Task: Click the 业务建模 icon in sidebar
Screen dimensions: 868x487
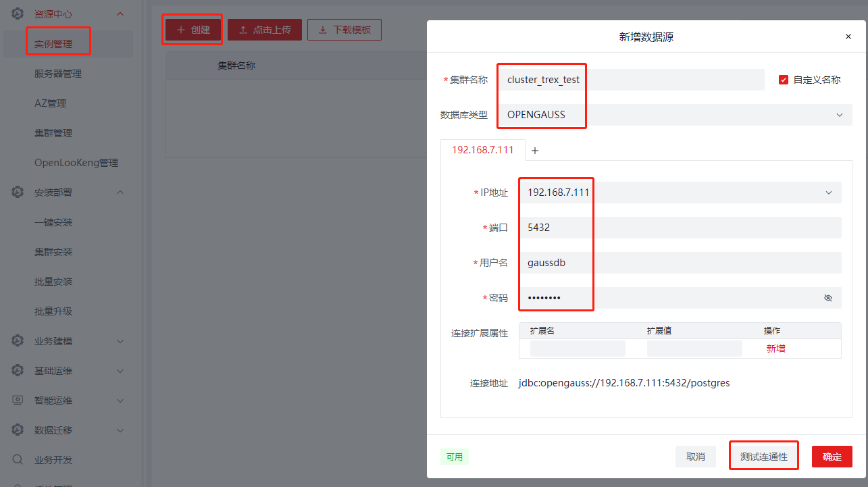Action: [16, 340]
